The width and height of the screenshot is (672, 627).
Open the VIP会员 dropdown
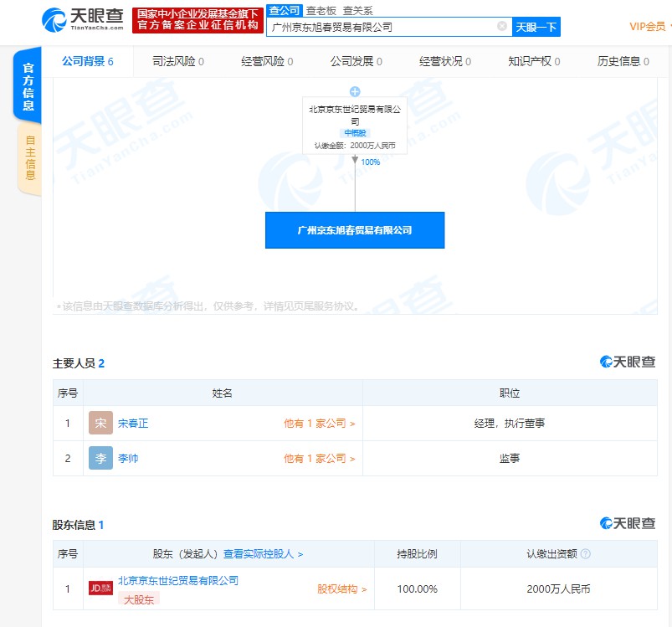(648, 27)
